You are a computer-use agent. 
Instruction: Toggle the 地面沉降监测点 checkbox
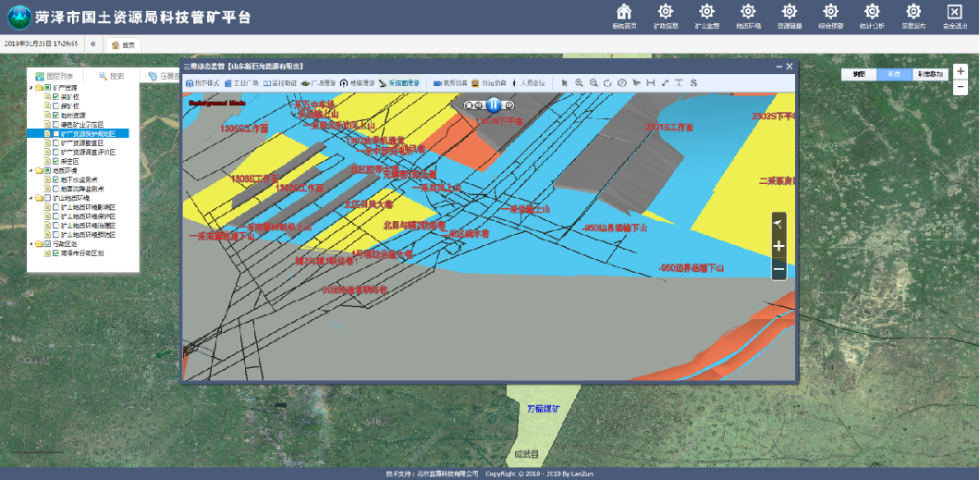(56, 189)
